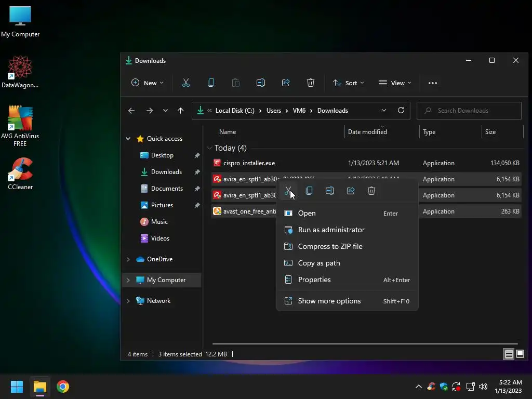The image size is (532, 399).
Task: Click the Share icon in the Explorer toolbar
Action: pyautogui.click(x=286, y=83)
